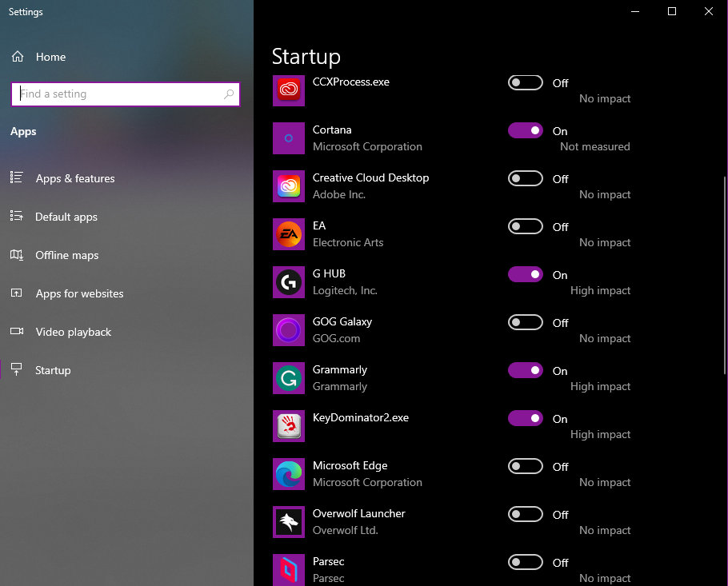
Task: Click the Find a setting search box
Action: point(120,94)
